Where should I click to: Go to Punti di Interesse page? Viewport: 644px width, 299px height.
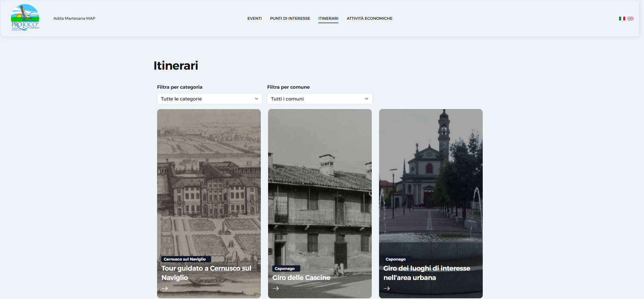pyautogui.click(x=290, y=18)
